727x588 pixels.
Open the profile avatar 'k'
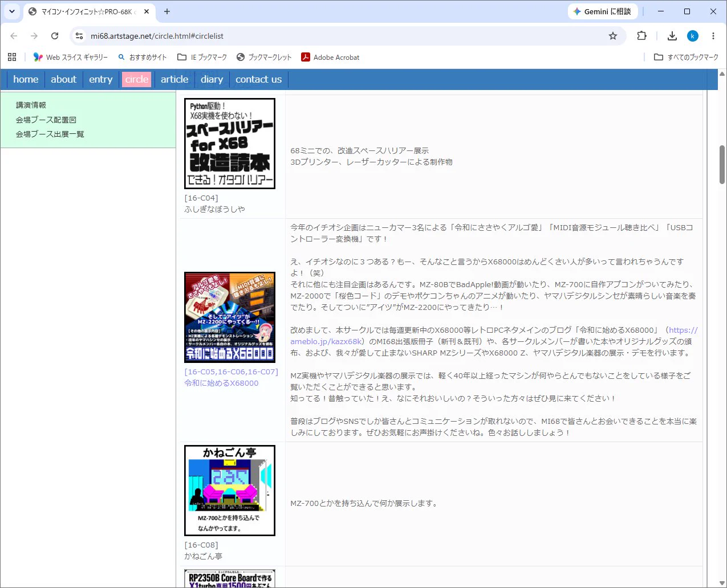(x=693, y=36)
